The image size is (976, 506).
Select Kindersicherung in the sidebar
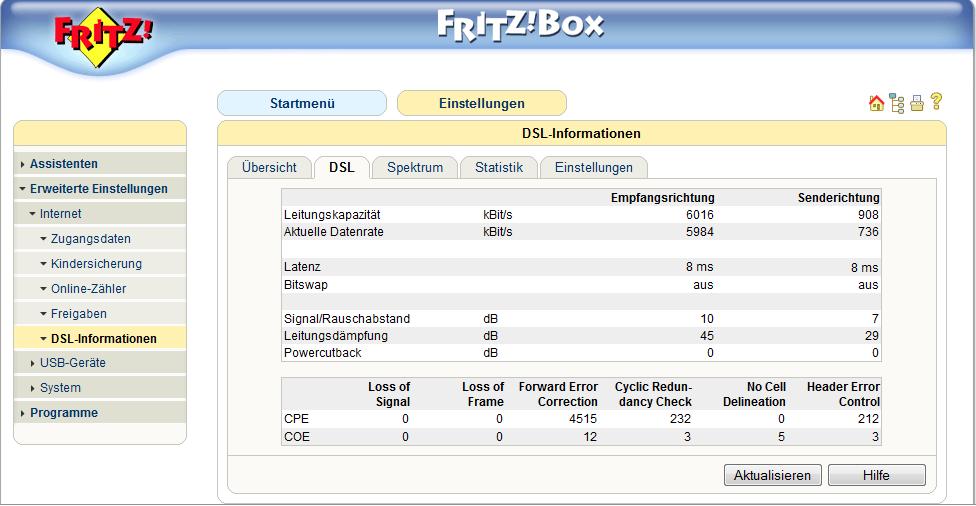pyautogui.click(x=96, y=264)
